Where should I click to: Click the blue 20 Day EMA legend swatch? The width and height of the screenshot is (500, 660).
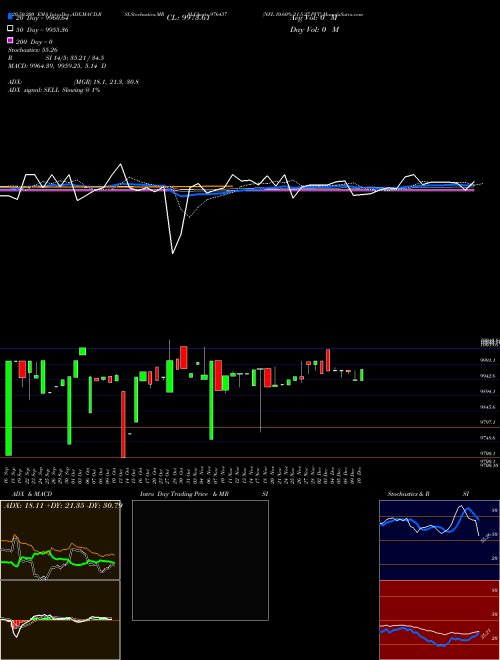click(10, 17)
